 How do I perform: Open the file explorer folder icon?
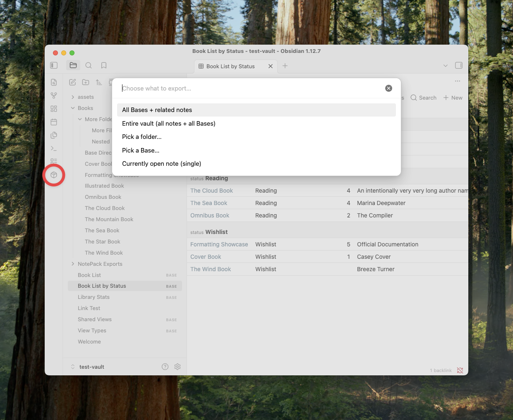73,65
